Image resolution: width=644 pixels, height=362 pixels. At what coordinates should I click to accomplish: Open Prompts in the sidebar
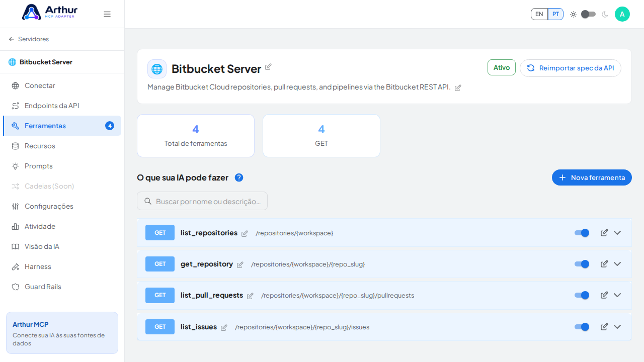[62, 166]
